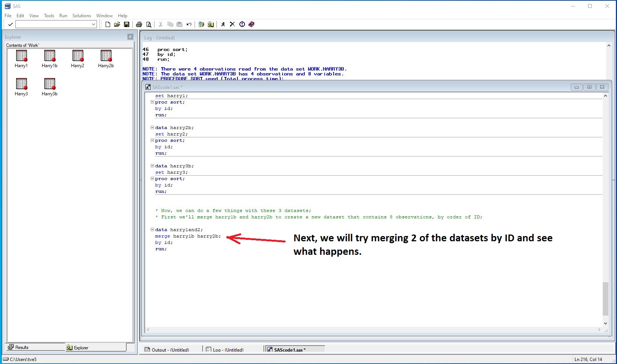Open the Run menu
Viewport: 617px width, 364px height.
tap(63, 16)
